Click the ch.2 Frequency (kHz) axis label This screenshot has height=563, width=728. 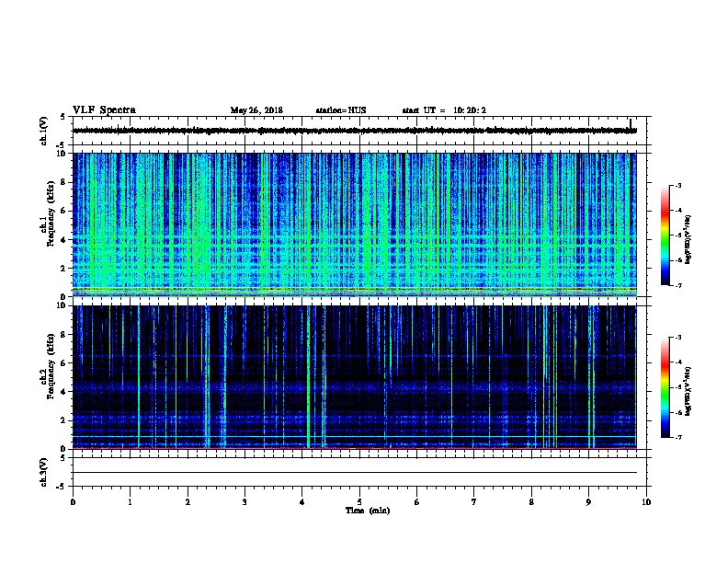pyautogui.click(x=47, y=366)
